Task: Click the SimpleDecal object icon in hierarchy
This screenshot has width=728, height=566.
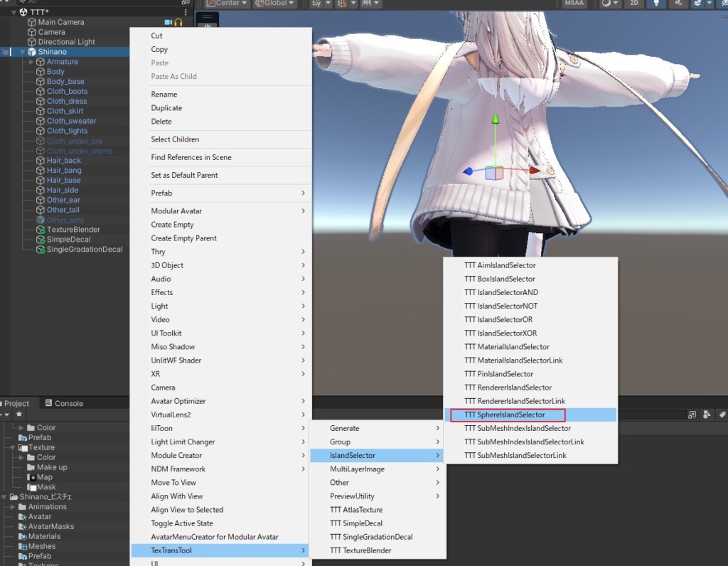Action: click(41, 240)
